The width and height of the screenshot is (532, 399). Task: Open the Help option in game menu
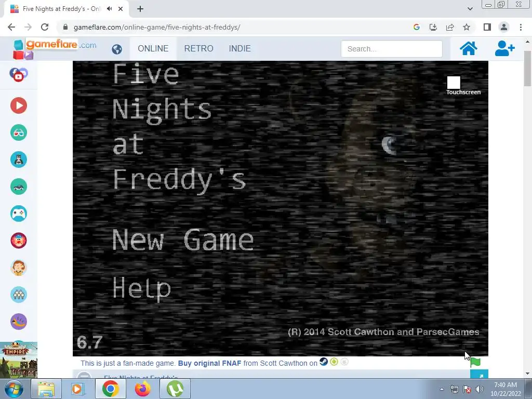click(141, 289)
